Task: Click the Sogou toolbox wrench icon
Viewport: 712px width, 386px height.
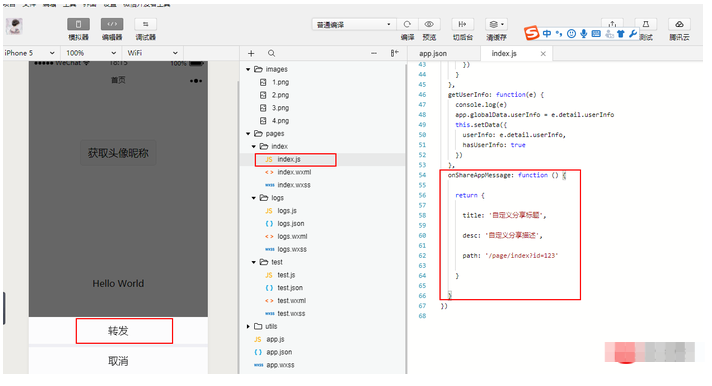Action: [633, 34]
